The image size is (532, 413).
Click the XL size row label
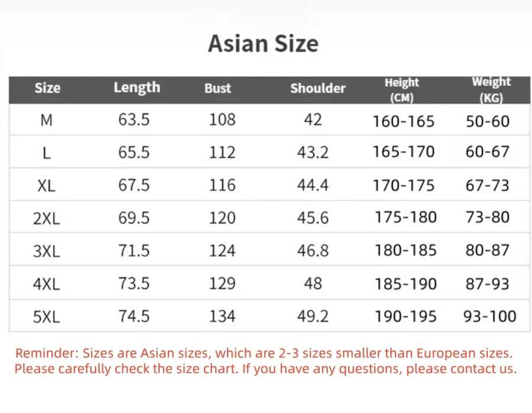coord(47,186)
